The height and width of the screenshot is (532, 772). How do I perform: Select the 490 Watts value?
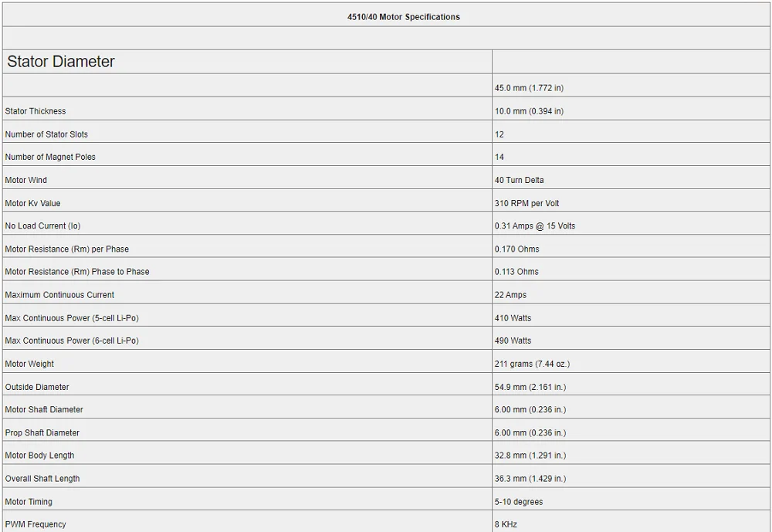click(513, 341)
